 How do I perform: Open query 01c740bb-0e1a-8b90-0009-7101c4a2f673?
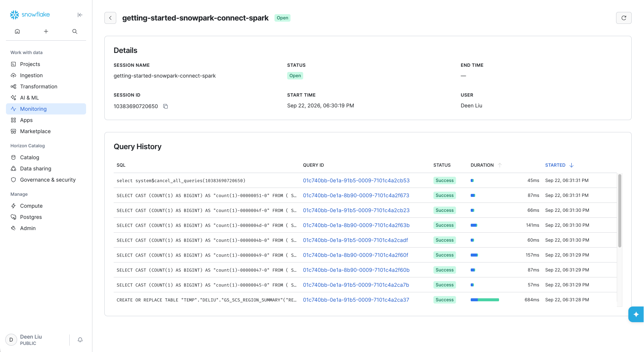pyautogui.click(x=356, y=195)
